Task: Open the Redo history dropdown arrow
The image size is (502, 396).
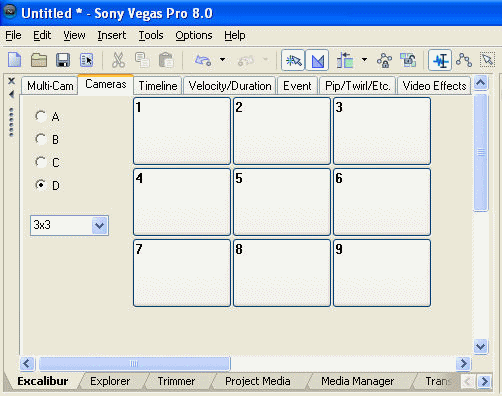Action: [266, 60]
